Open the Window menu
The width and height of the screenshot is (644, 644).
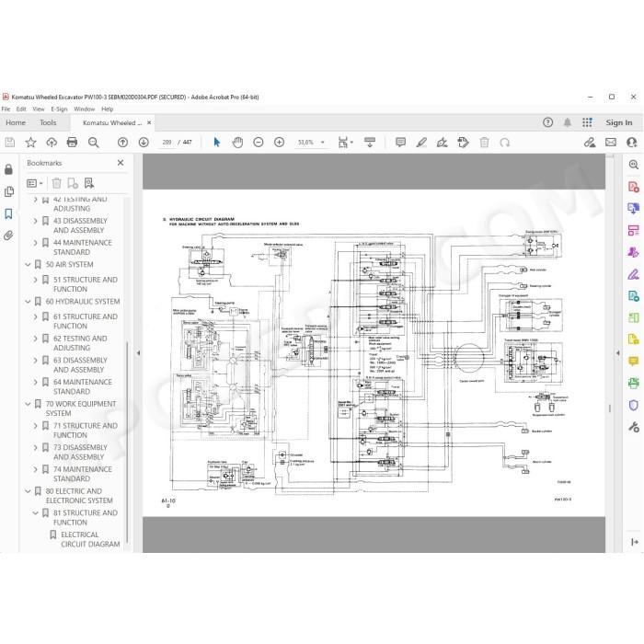pyautogui.click(x=85, y=109)
